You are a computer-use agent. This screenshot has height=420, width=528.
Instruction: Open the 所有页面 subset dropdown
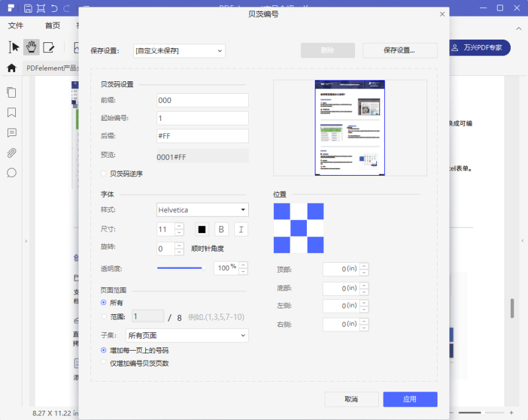[x=186, y=335]
